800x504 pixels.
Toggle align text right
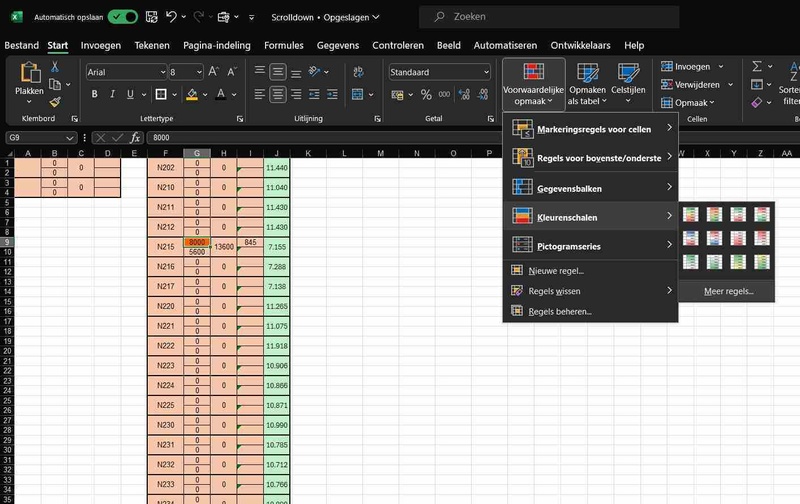point(296,94)
